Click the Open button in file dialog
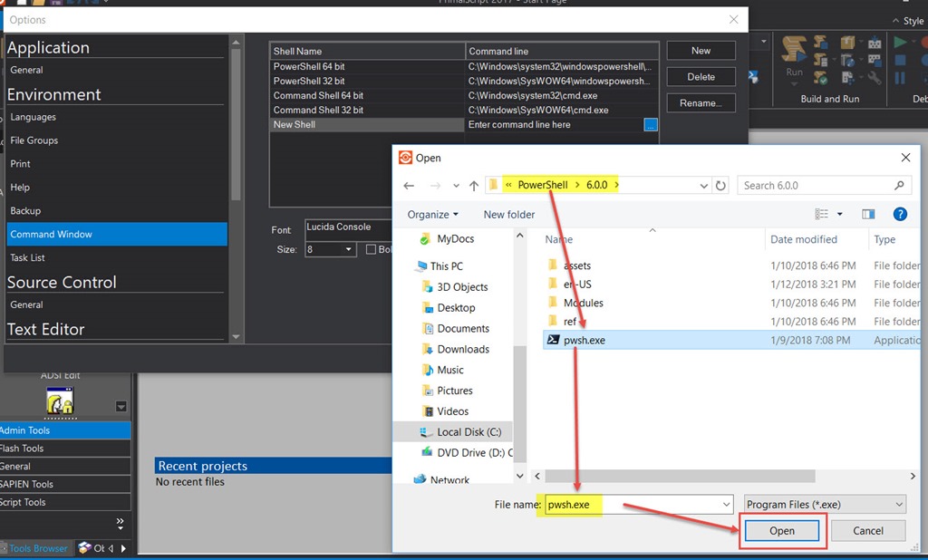This screenshot has width=928, height=560. tap(782, 531)
